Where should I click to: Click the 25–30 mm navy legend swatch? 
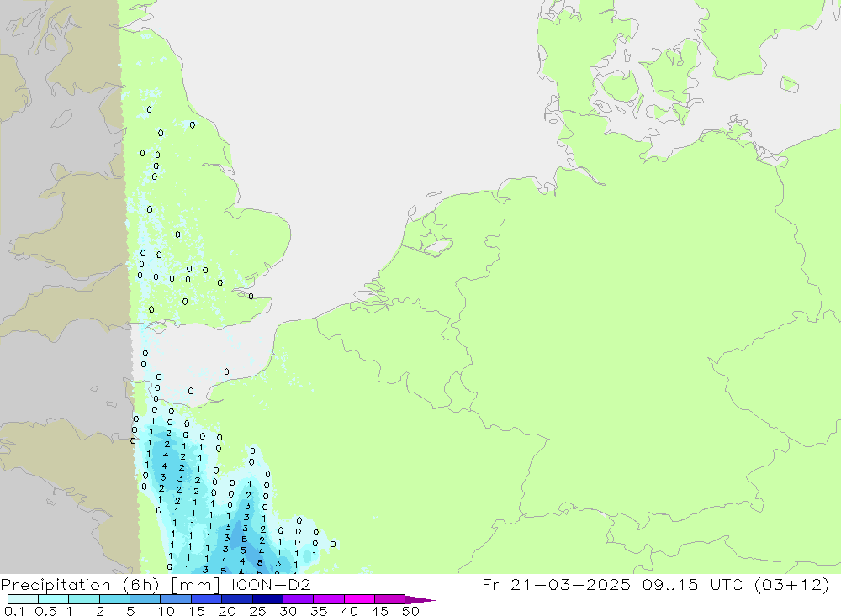point(267,599)
